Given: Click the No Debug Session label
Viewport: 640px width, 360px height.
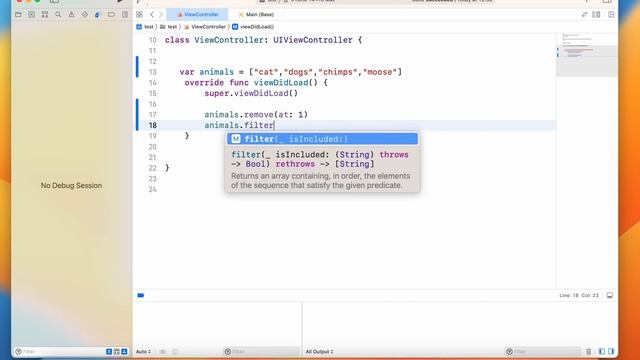Looking at the screenshot, I should point(71,185).
